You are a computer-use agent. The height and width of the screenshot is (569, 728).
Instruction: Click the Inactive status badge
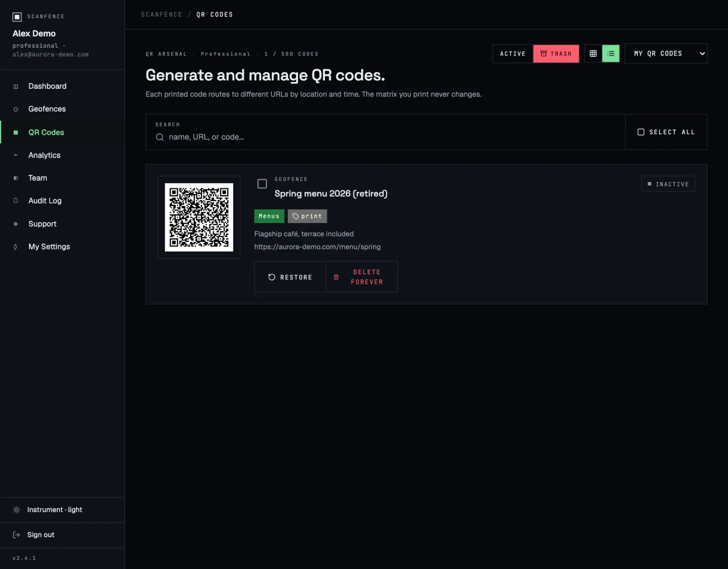(668, 184)
